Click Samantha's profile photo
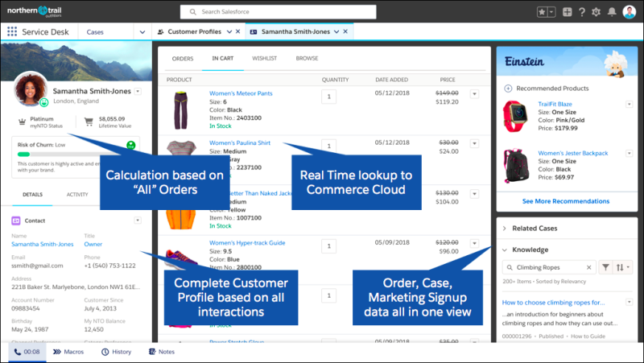644x363 pixels. (31, 89)
